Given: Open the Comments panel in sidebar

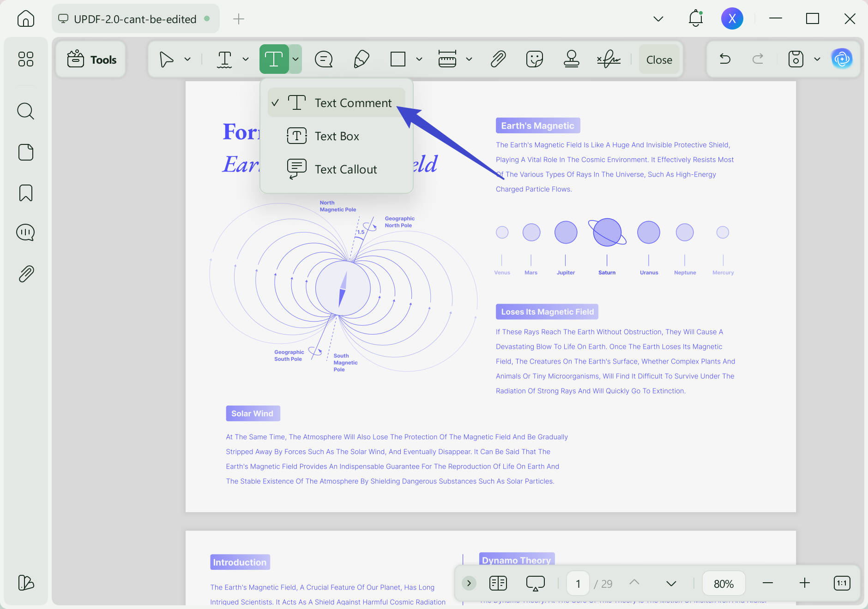Looking at the screenshot, I should pos(26,233).
